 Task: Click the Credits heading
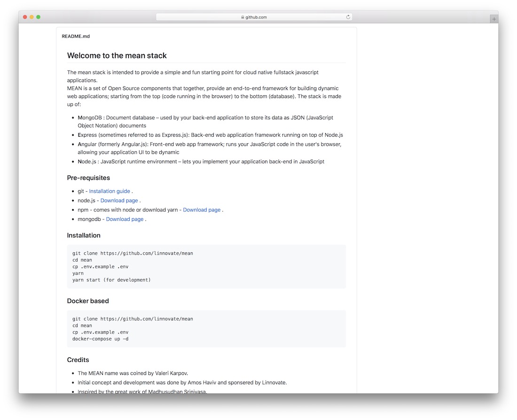tap(78, 360)
